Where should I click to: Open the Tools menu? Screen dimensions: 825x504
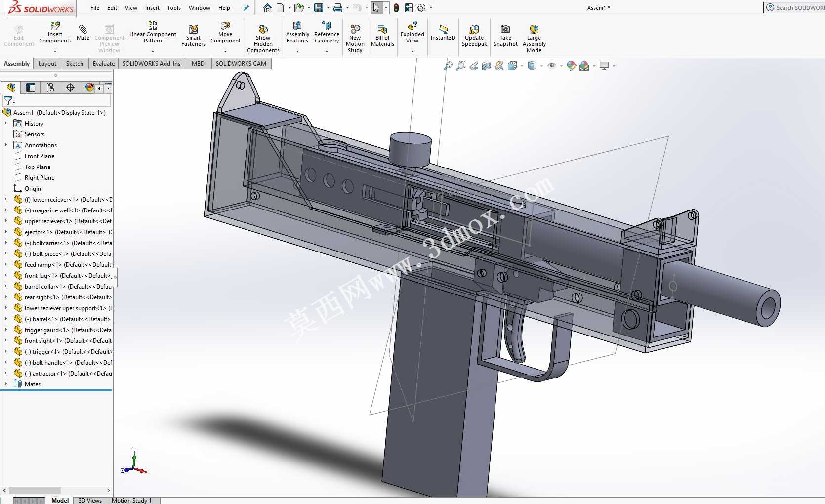(174, 8)
